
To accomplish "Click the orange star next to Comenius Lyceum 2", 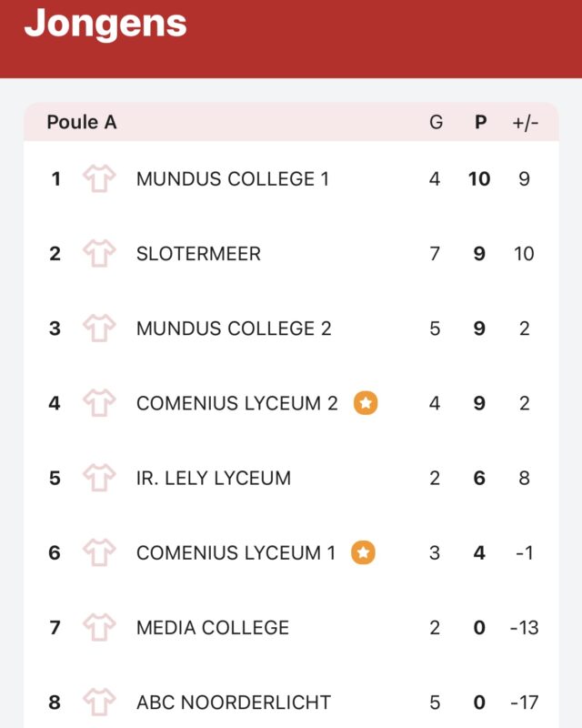I will 366,403.
